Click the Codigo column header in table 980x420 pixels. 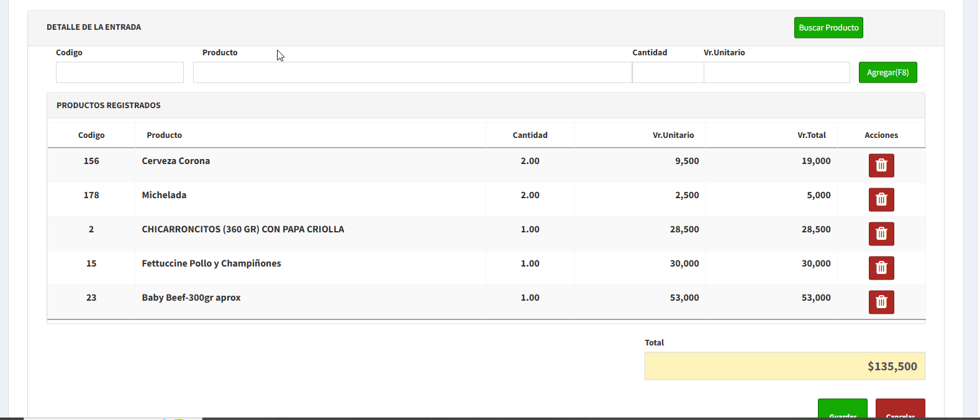[x=91, y=135]
